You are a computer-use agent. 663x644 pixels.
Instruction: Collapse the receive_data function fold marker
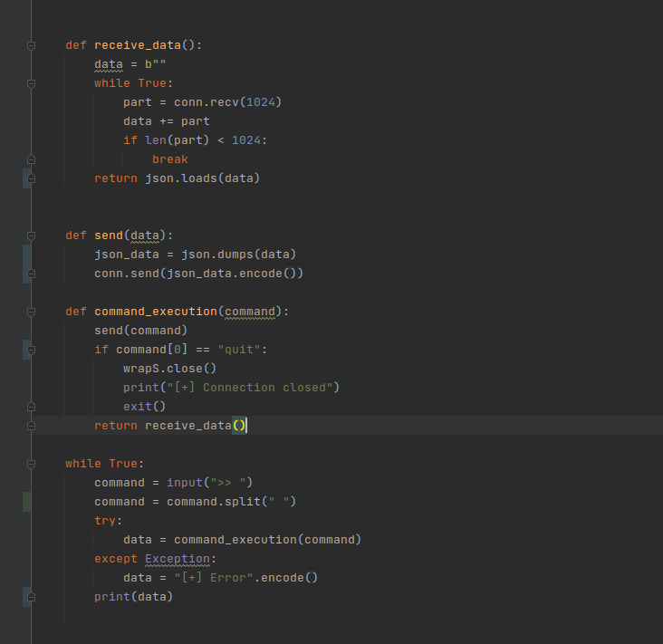[31, 45]
